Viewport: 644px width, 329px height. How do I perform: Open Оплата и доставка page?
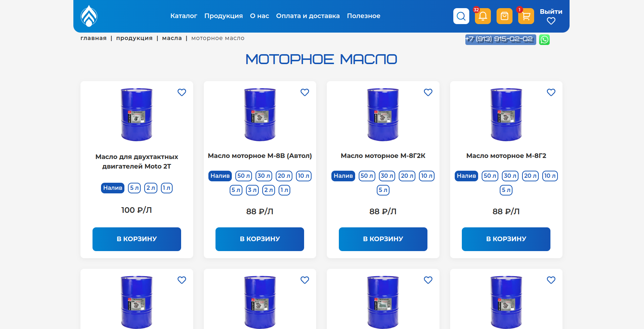[308, 16]
